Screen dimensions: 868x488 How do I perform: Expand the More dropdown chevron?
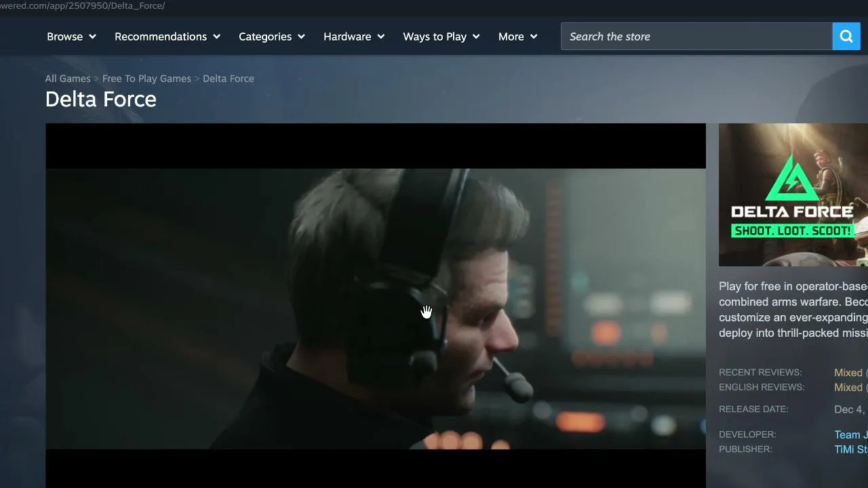pyautogui.click(x=534, y=37)
